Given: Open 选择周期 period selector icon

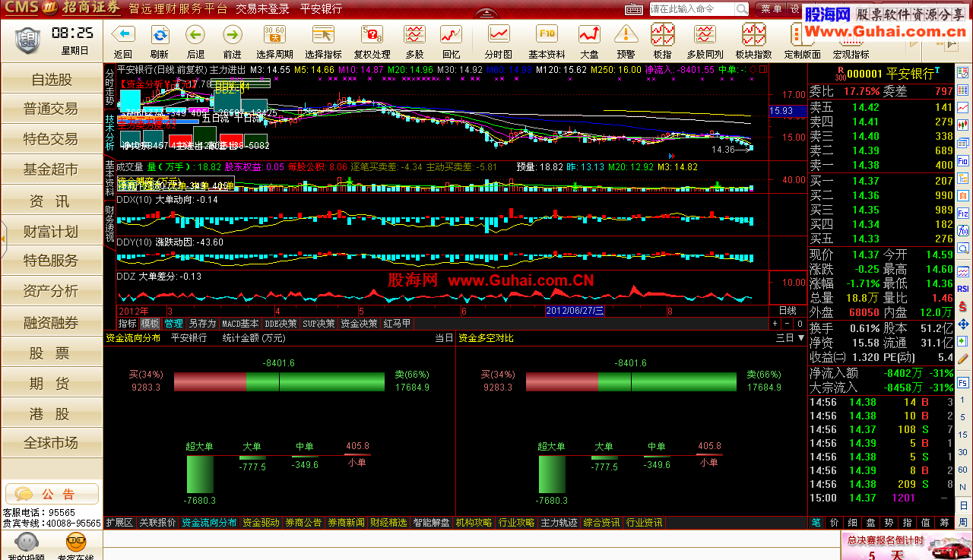Looking at the screenshot, I should (x=274, y=34).
